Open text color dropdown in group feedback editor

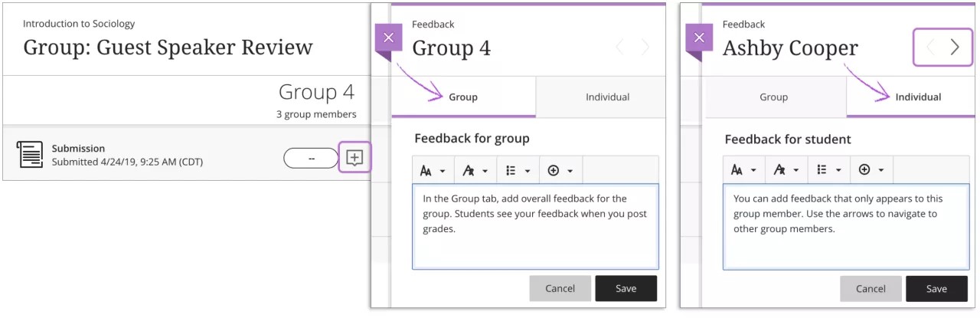tap(475, 170)
